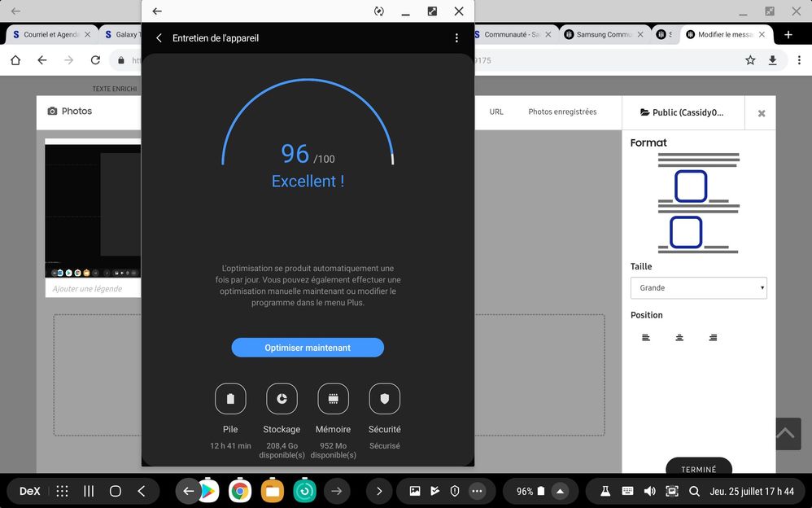Open the Stockage storage icon
Screen dimensions: 812x508
[282, 399]
